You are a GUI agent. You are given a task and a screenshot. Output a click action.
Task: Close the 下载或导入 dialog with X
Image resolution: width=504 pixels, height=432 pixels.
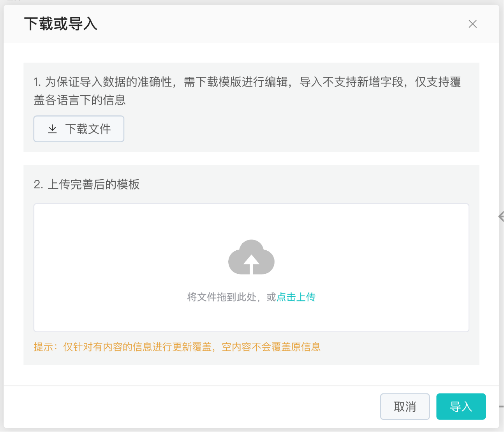click(472, 24)
